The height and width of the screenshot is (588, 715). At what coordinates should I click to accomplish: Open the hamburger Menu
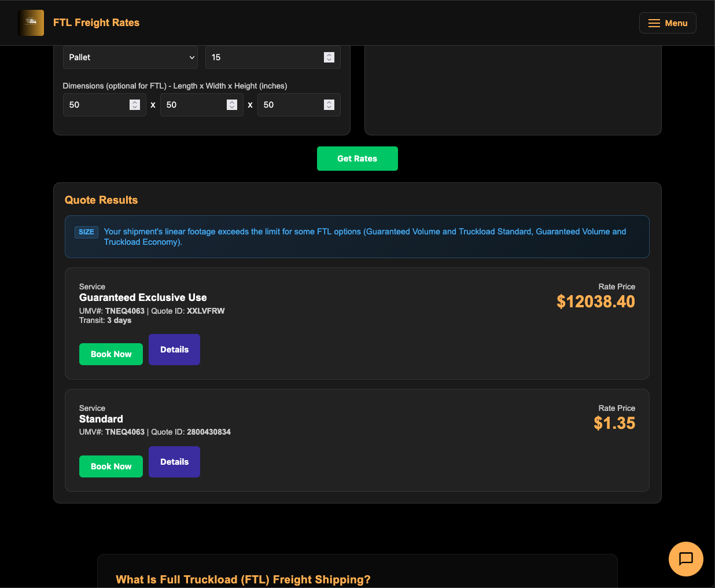(668, 23)
